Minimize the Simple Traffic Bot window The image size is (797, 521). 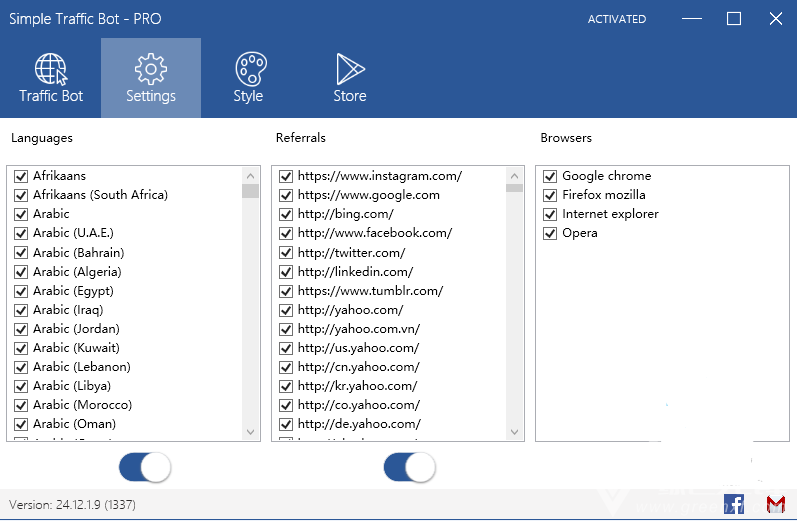691,19
